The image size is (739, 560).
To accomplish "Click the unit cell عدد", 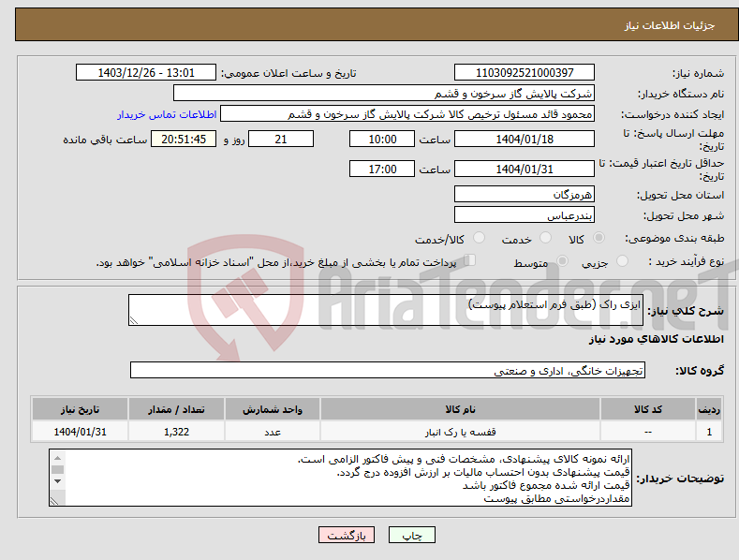I will 273,432.
